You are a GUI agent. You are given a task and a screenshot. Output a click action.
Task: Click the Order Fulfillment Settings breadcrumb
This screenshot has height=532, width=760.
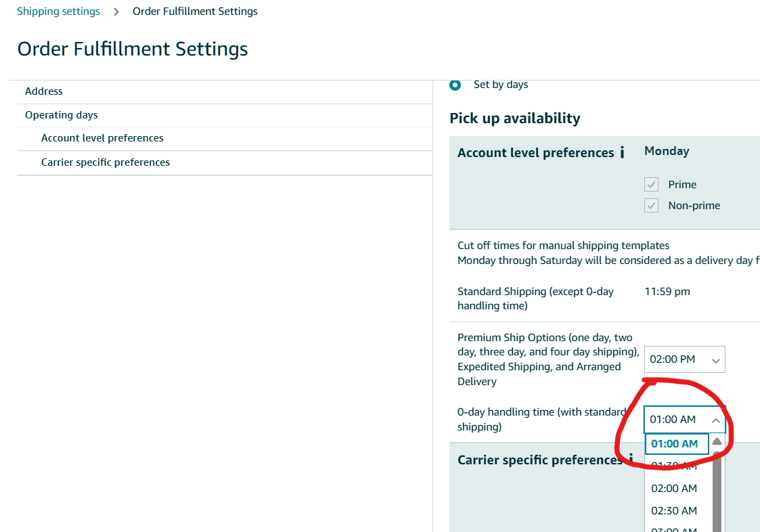pyautogui.click(x=195, y=12)
